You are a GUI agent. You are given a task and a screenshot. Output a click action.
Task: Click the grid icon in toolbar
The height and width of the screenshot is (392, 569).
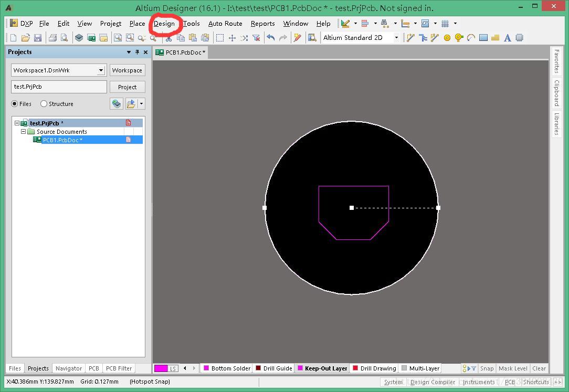point(445,24)
